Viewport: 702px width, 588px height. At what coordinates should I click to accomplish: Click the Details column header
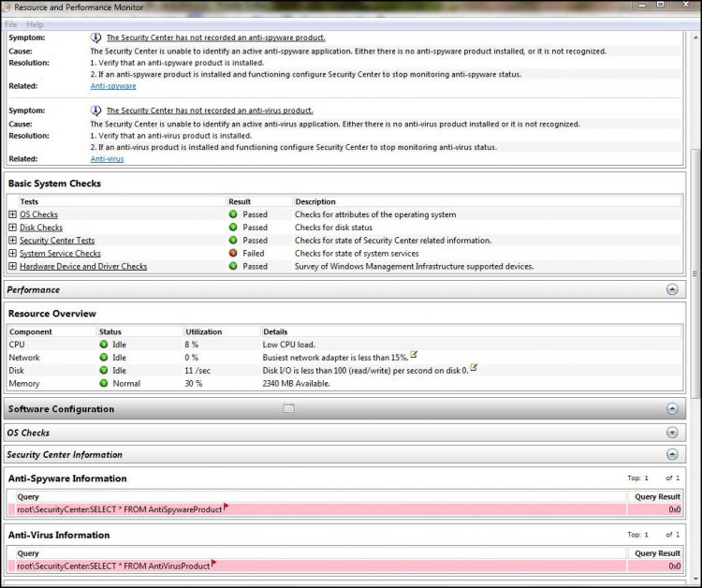pyautogui.click(x=275, y=332)
